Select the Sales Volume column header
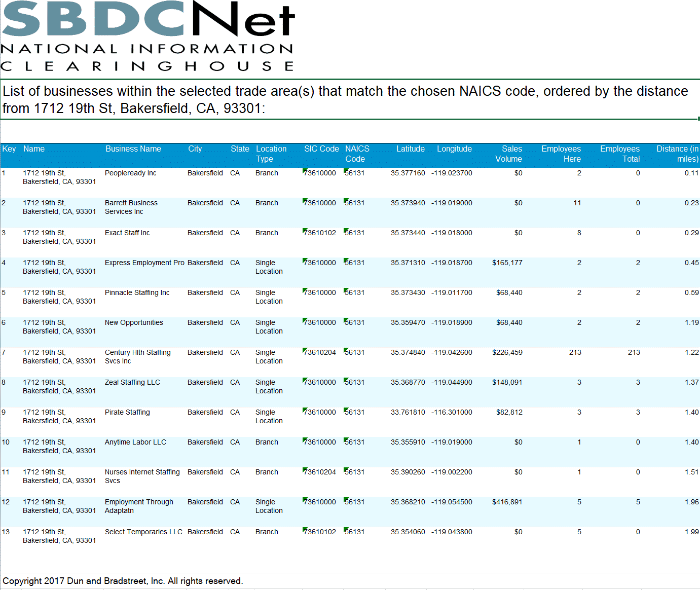The image size is (700, 590). (x=509, y=154)
